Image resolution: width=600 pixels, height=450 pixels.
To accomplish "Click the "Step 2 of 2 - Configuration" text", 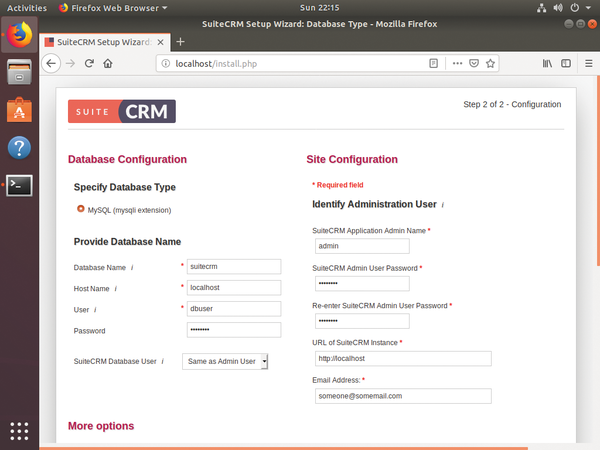I will pyautogui.click(x=512, y=104).
